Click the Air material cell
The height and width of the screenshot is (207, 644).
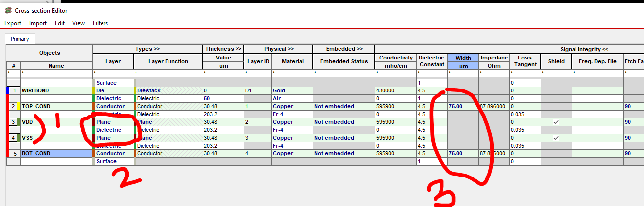pyautogui.click(x=292, y=98)
